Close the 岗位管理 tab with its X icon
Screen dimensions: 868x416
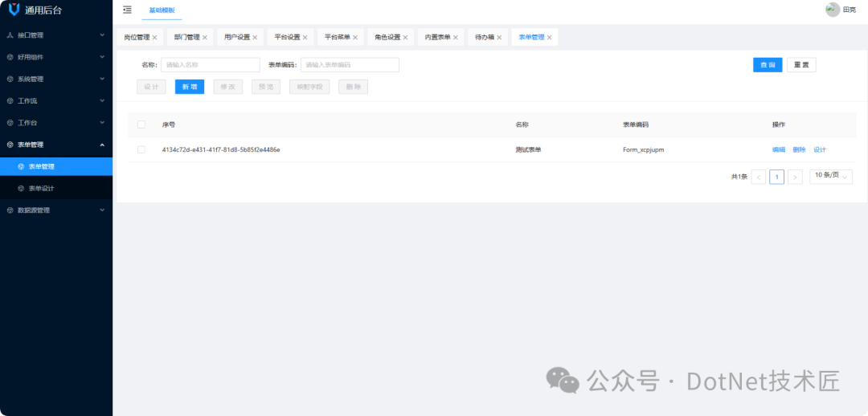click(154, 38)
